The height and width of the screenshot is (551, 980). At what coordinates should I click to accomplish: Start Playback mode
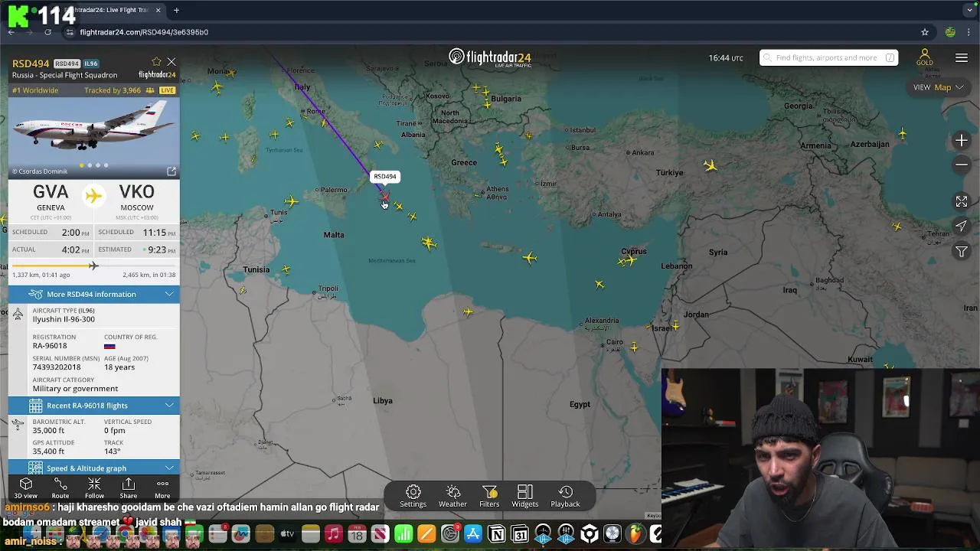[x=565, y=496]
